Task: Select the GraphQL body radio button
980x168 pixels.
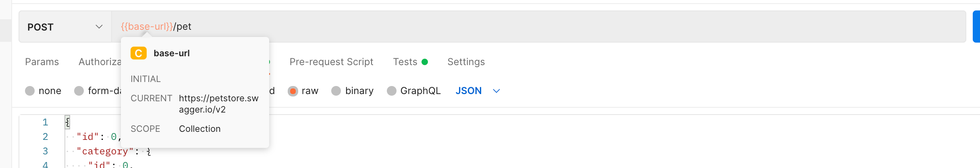Action: click(x=391, y=91)
